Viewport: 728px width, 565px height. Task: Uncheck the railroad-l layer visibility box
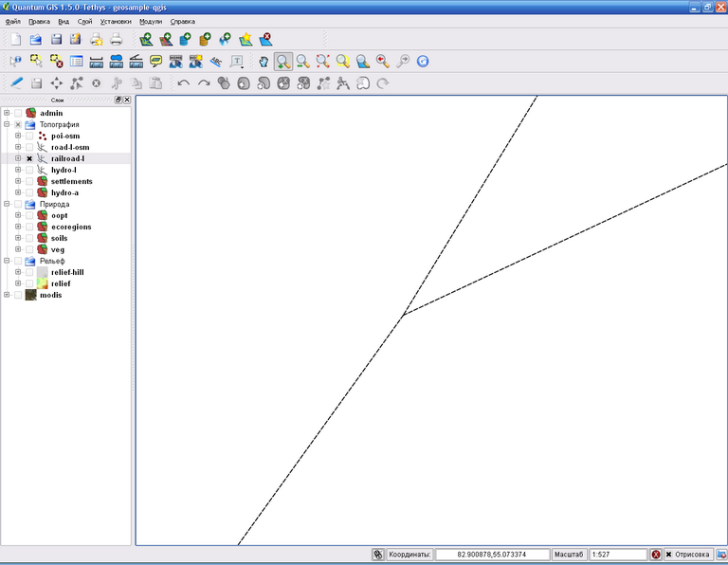coord(29,158)
